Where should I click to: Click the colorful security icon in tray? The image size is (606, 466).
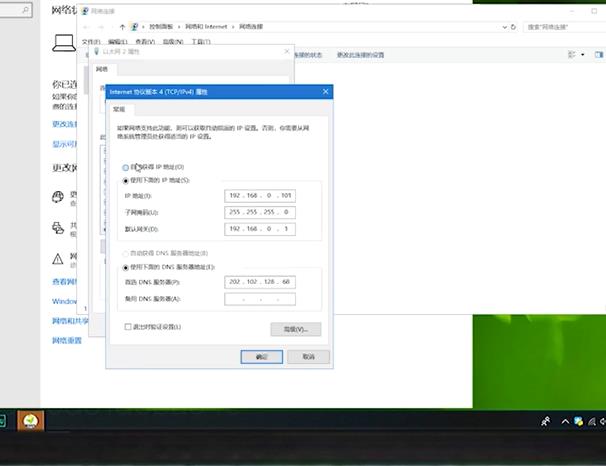pyautogui.click(x=578, y=421)
